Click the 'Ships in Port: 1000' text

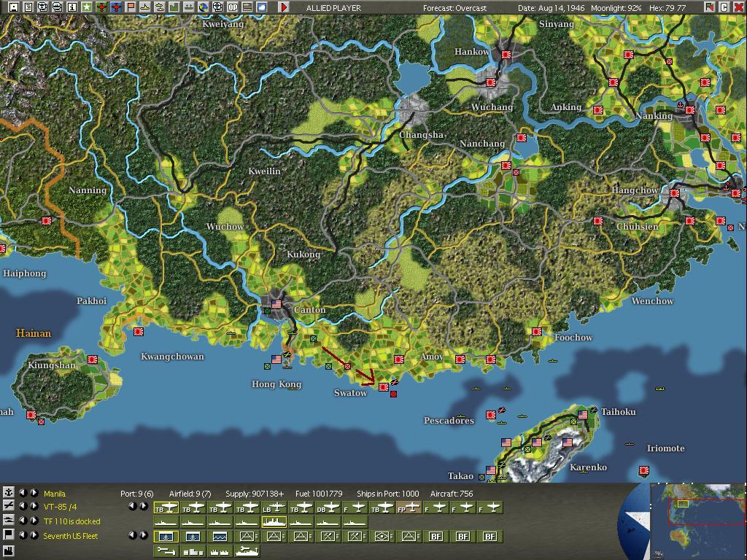pos(388,494)
